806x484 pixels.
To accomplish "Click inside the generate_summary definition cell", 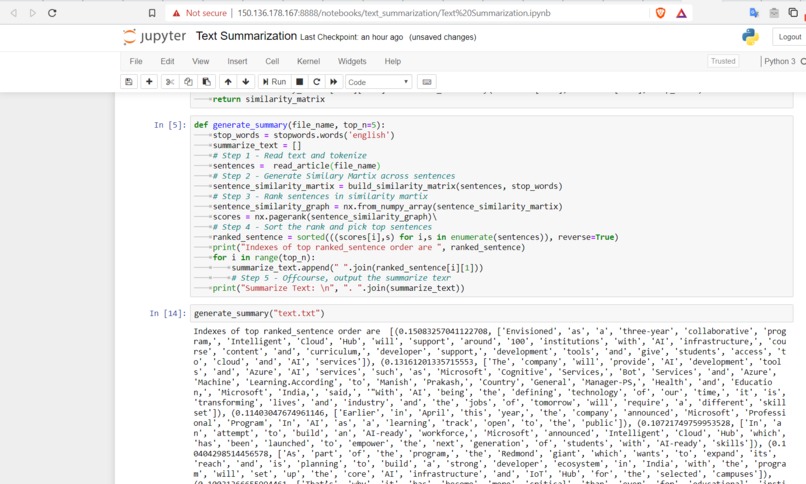I will point(491,206).
